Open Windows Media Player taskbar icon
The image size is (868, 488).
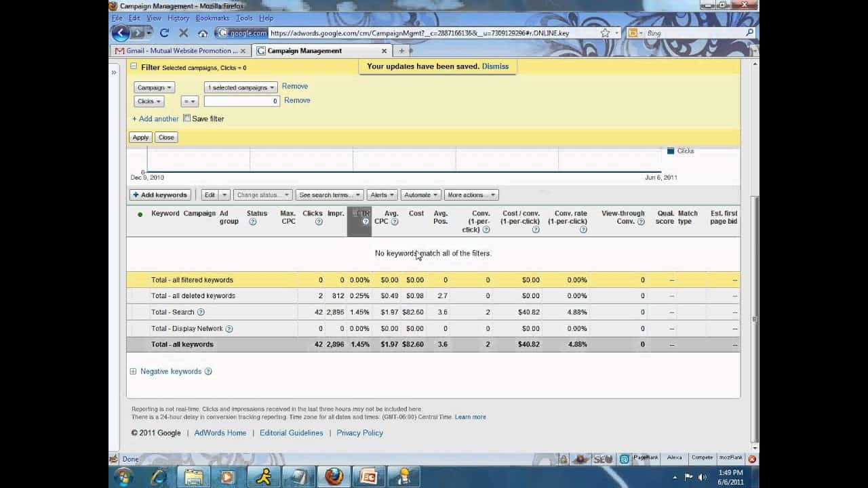click(227, 476)
